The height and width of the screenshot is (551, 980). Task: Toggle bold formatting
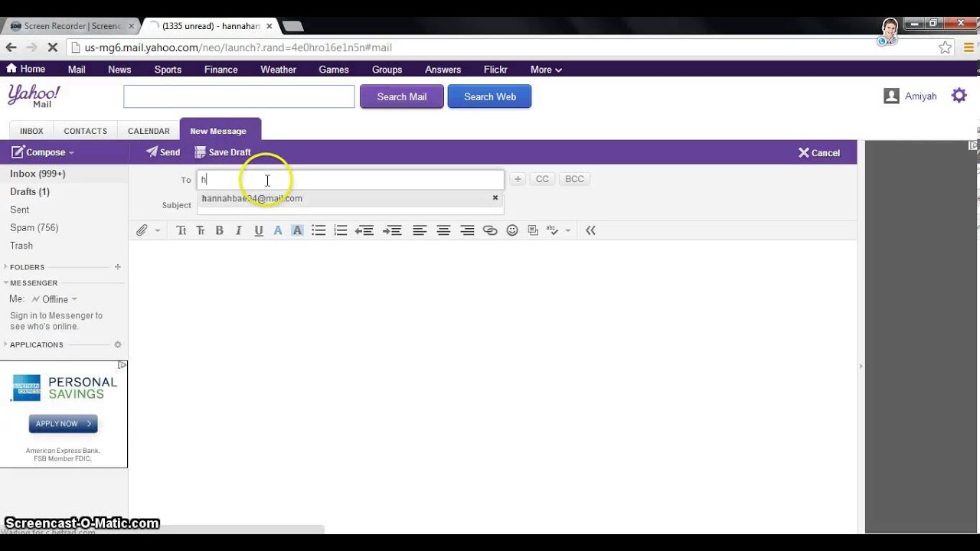click(219, 230)
